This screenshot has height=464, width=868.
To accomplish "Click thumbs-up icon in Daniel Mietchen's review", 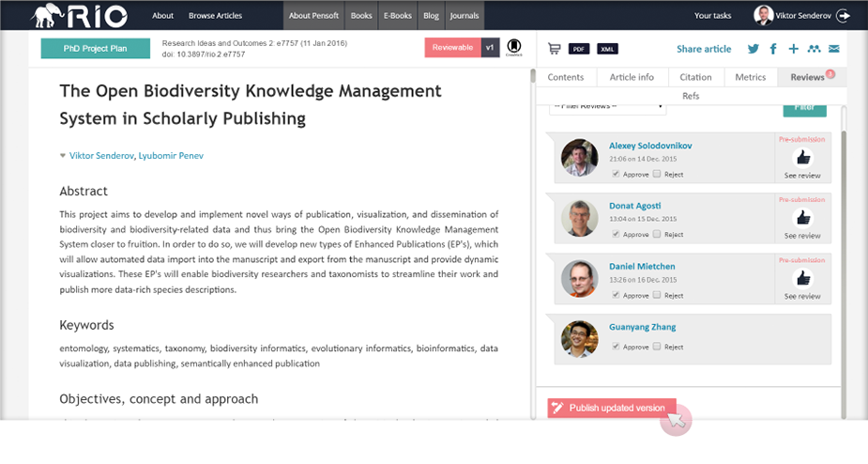I will [x=802, y=278].
